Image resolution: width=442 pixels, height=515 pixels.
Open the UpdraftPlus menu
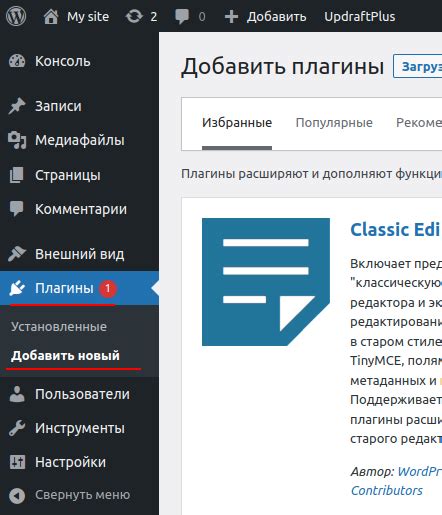point(360,16)
